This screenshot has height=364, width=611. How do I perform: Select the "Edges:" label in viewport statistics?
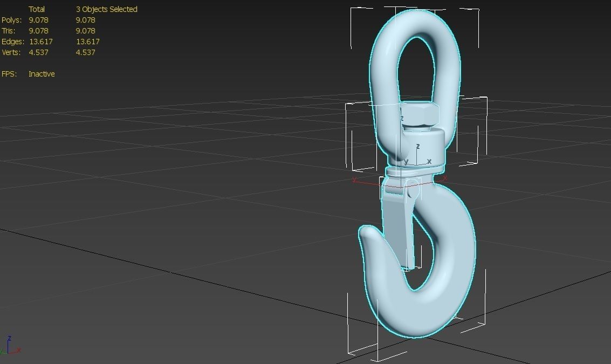coord(13,42)
